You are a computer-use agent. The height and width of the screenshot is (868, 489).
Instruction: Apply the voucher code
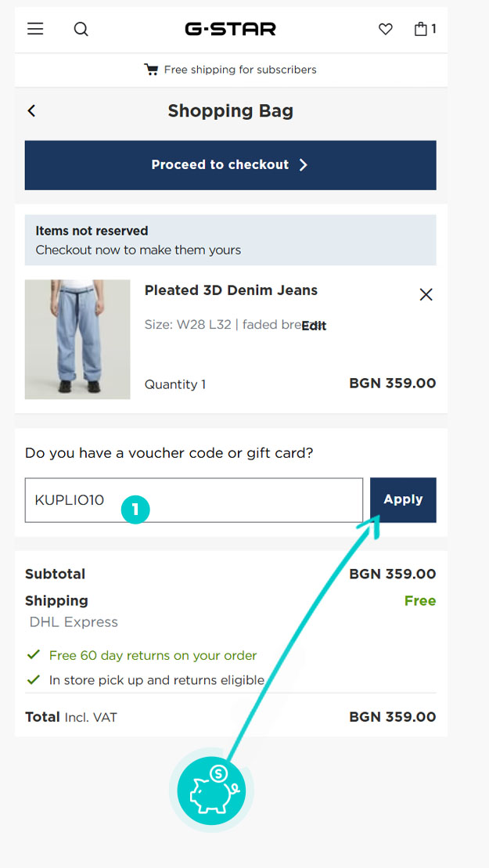tap(403, 499)
